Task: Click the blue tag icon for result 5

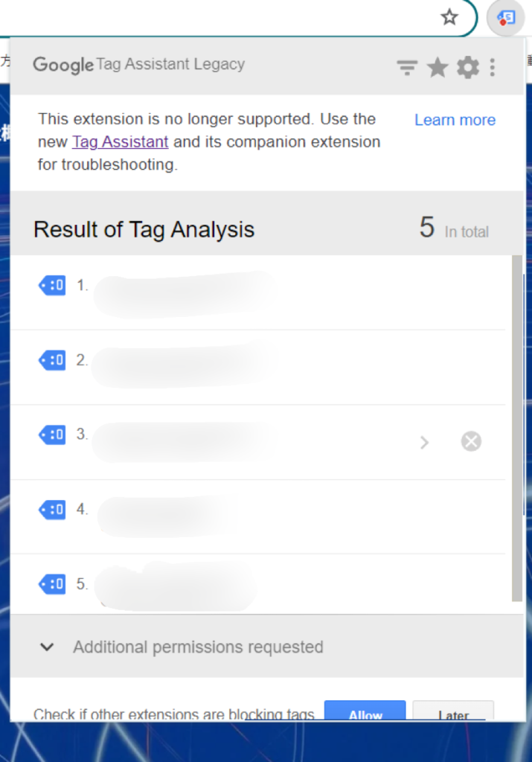Action: point(52,584)
